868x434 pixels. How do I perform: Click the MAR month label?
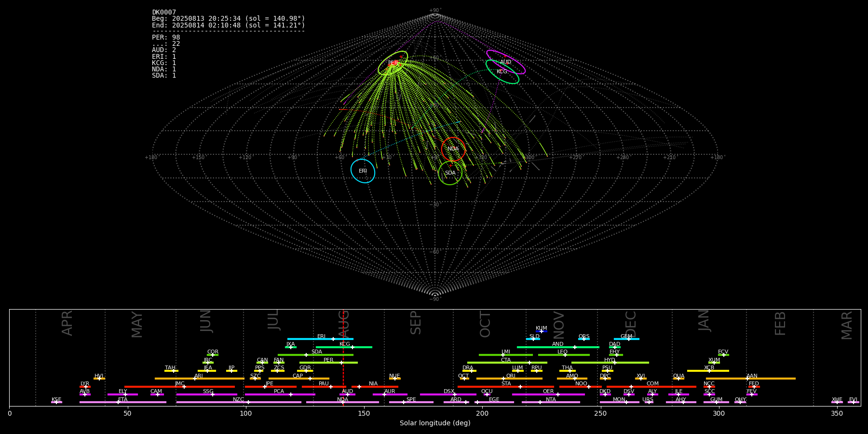pyautogui.click(x=847, y=325)
